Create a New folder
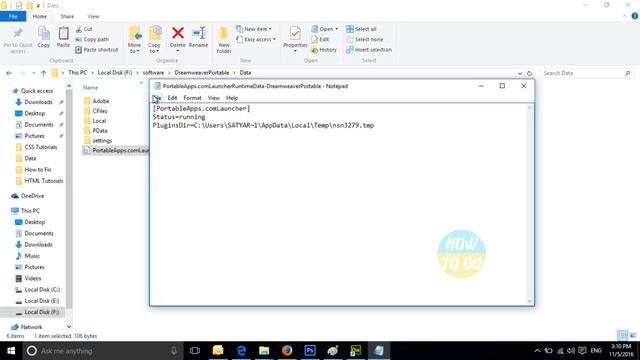Viewport: 640px width, 360px height. tap(224, 40)
